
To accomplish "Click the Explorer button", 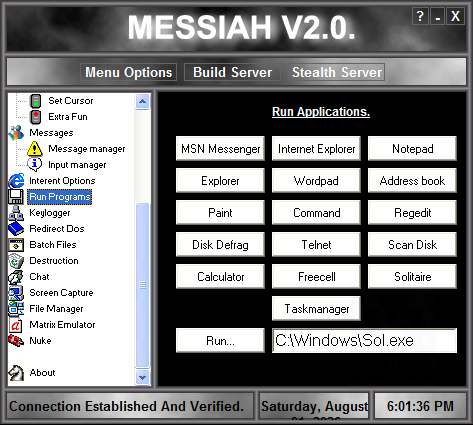I will click(220, 180).
